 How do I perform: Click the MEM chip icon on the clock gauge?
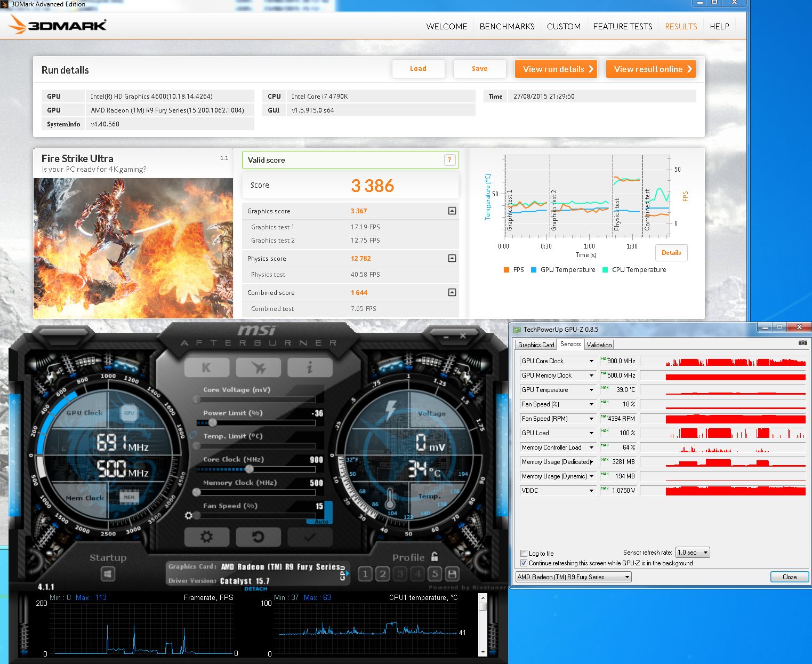129,497
